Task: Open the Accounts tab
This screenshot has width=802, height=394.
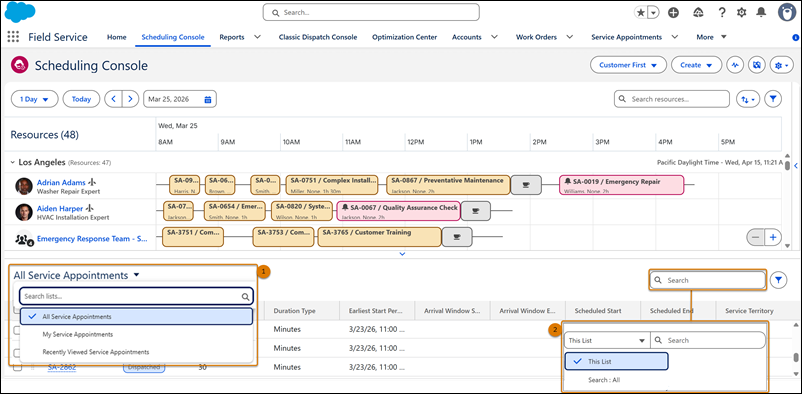Action: (466, 37)
